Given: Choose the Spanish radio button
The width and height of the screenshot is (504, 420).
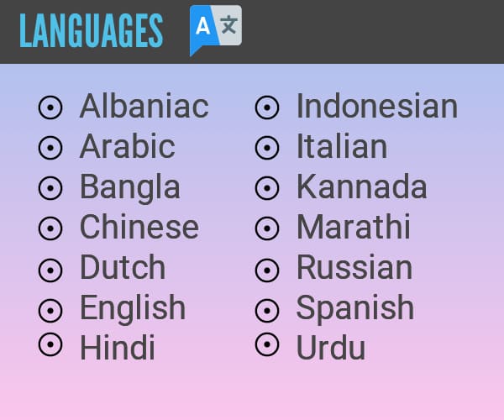Looking at the screenshot, I should [267, 311].
